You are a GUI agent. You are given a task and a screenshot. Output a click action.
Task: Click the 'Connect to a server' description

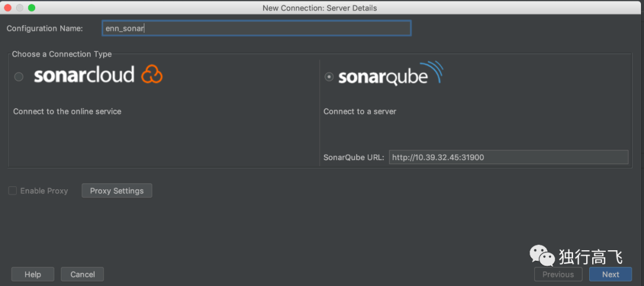point(360,112)
